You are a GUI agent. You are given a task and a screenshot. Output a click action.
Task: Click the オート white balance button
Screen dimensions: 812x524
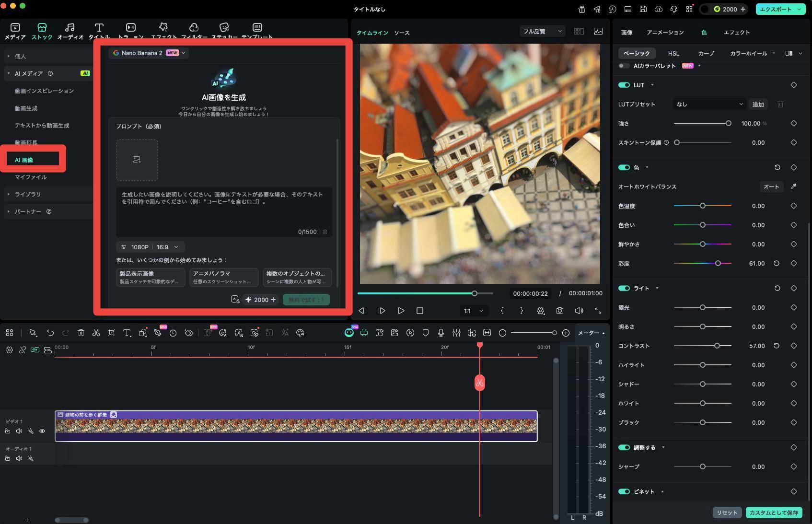pos(771,186)
